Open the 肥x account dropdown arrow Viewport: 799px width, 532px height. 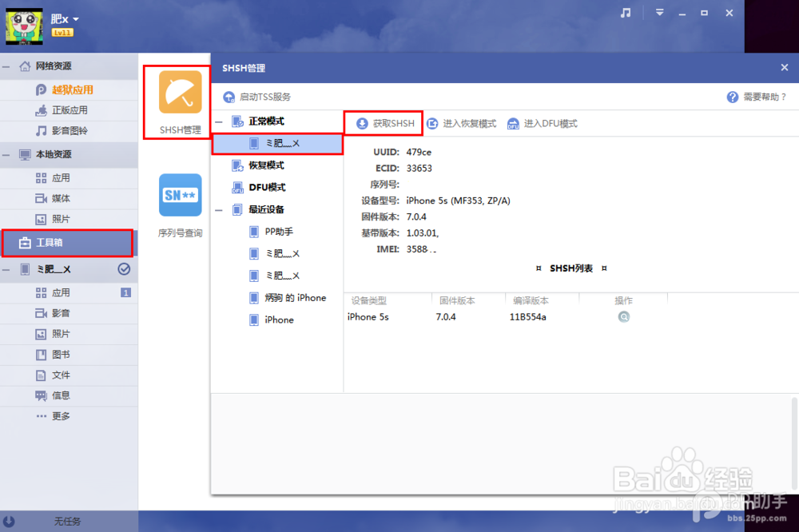[x=76, y=19]
